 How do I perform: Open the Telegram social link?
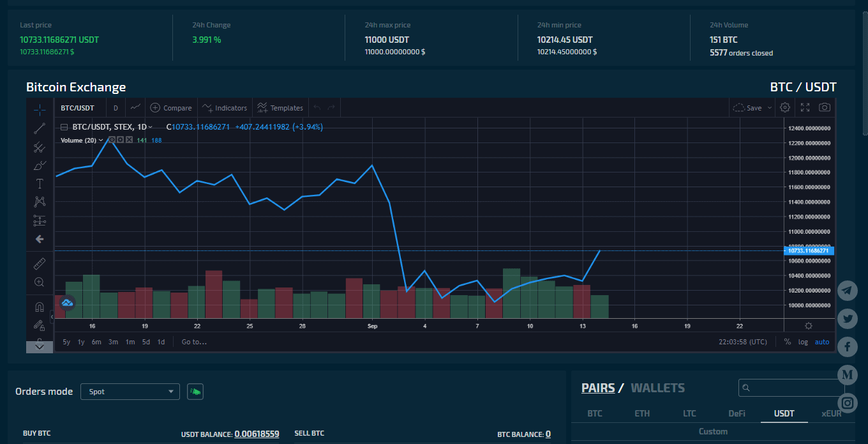848,291
